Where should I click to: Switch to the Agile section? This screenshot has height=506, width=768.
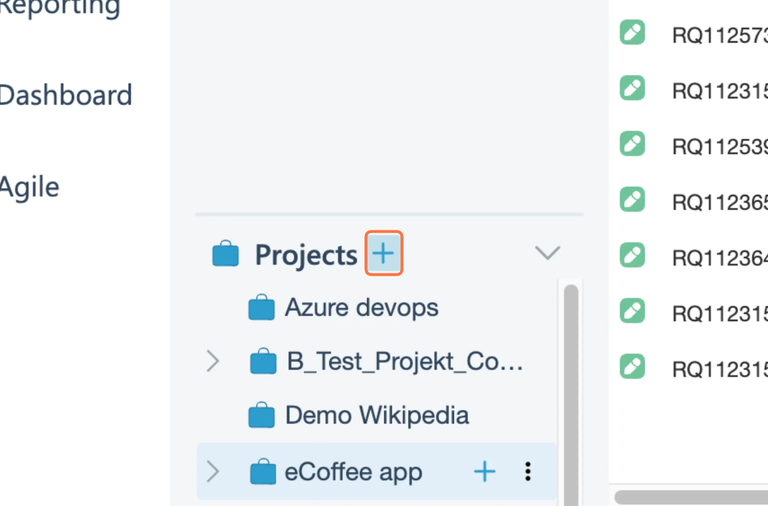click(x=30, y=187)
